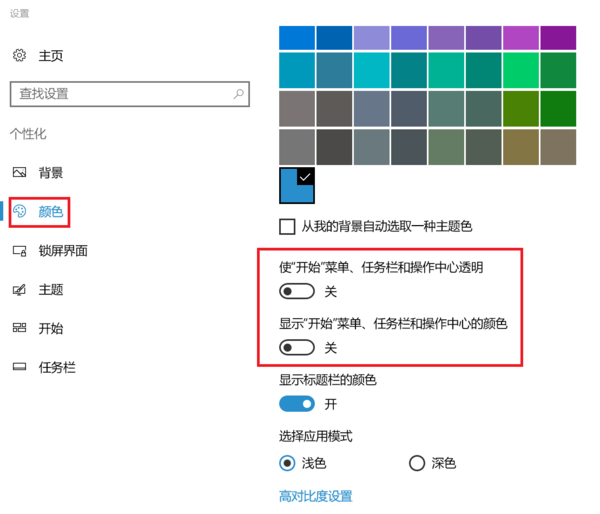Image resolution: width=600 pixels, height=514 pixels.
Task: Select the Light (浅色) app mode
Action: pos(288,463)
